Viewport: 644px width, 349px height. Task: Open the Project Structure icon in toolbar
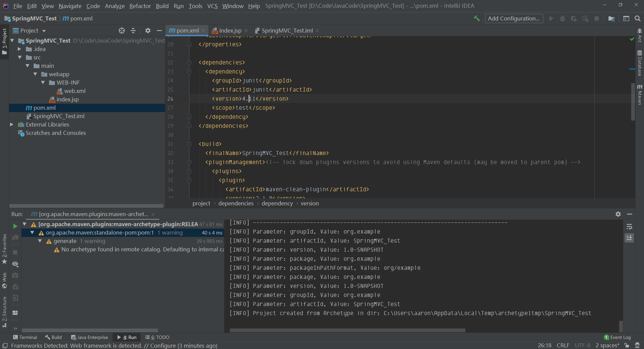tap(611, 18)
